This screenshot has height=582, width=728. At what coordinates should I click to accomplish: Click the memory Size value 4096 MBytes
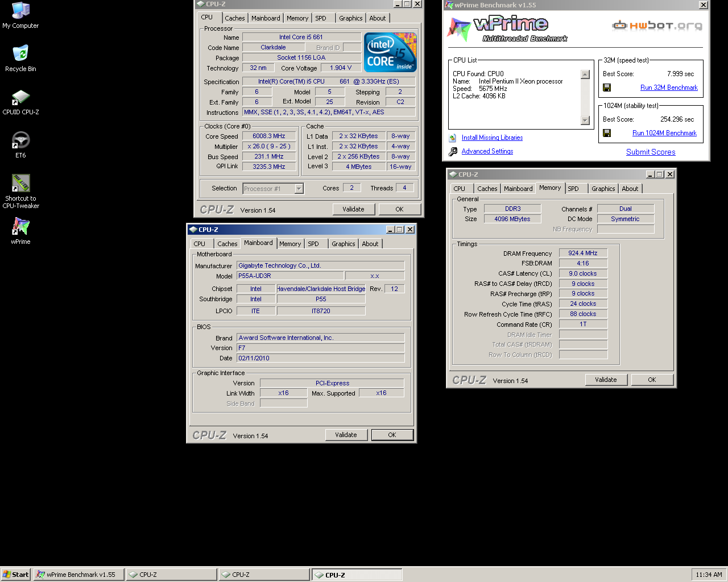pos(512,219)
